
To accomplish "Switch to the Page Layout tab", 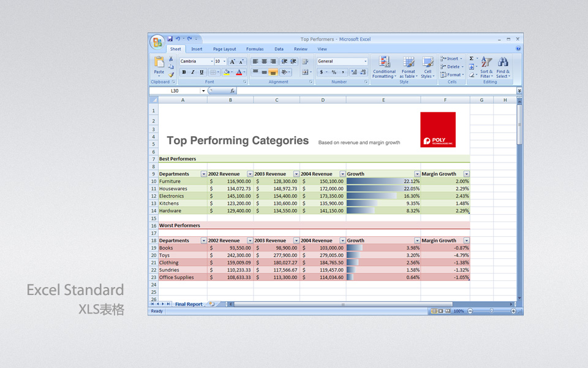I will tap(225, 49).
